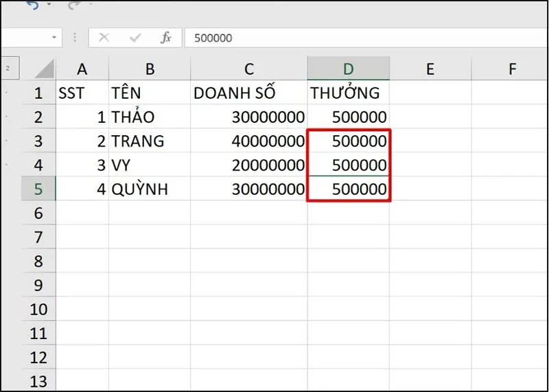Select row 5 header
Image resolution: width=549 pixels, height=392 pixels.
pos(38,189)
